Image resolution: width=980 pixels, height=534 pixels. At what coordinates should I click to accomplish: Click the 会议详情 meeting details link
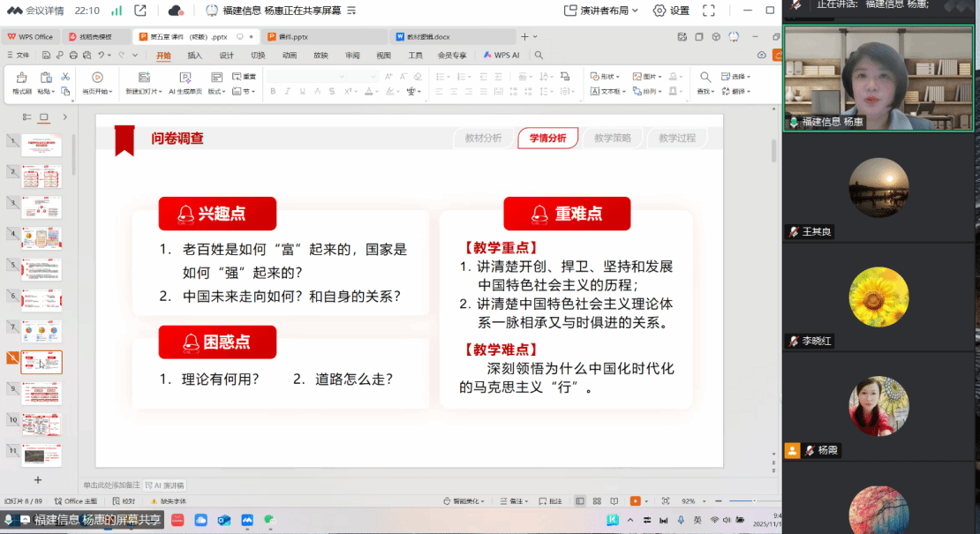(44, 11)
